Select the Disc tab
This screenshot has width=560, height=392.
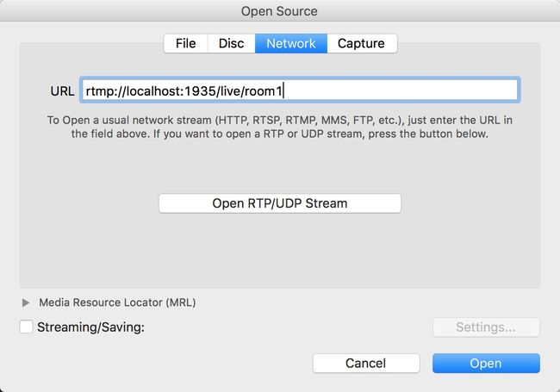point(232,44)
